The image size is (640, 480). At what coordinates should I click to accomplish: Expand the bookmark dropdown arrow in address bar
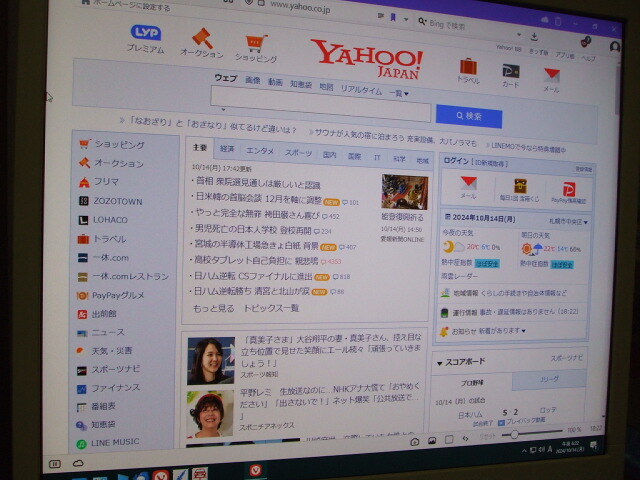(x=406, y=19)
